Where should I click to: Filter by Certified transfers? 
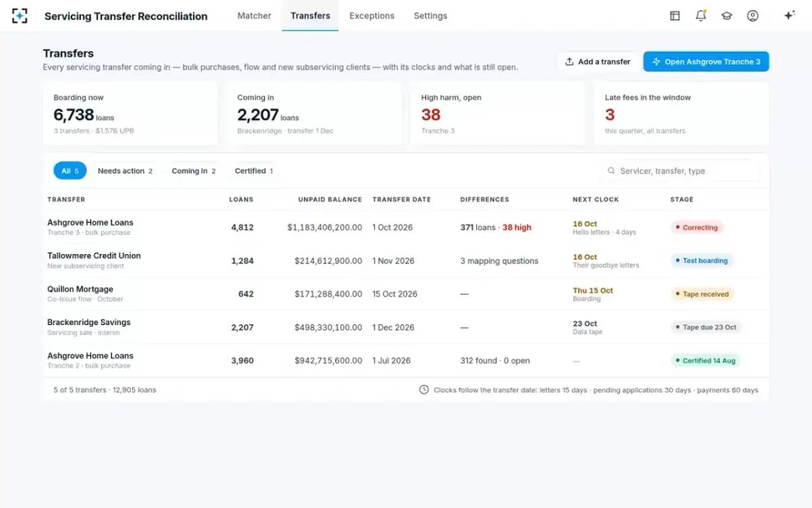[254, 171]
